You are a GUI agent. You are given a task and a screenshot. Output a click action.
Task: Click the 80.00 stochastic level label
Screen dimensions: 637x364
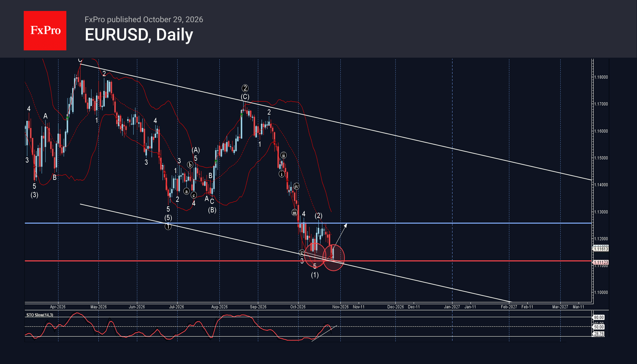pos(599,317)
